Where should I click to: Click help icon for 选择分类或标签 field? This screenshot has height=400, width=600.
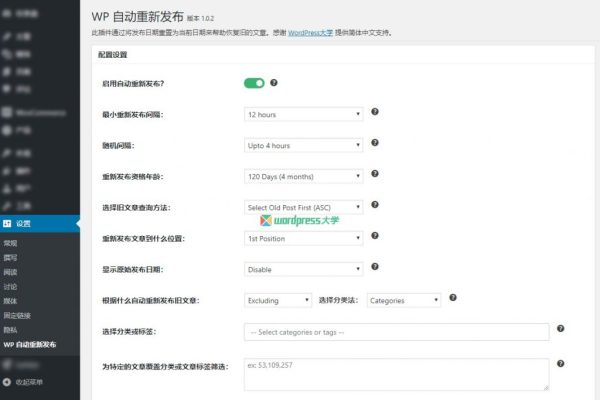pyautogui.click(x=561, y=329)
